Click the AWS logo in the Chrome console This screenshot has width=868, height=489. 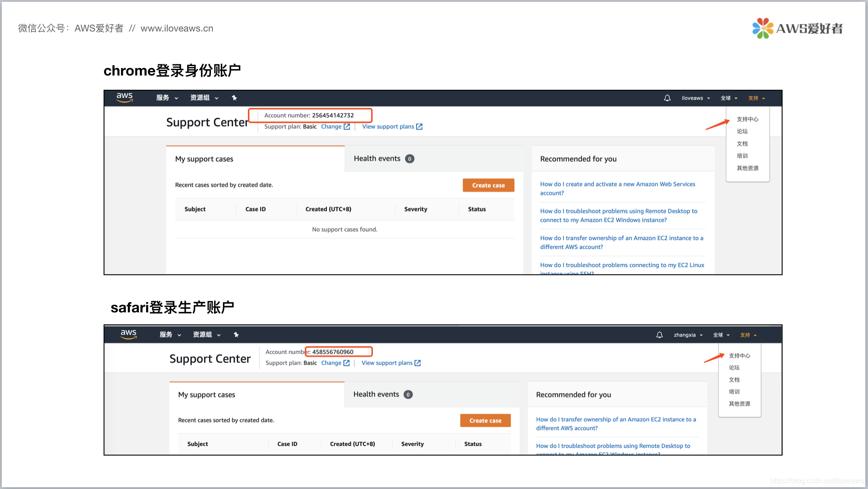[x=125, y=98]
